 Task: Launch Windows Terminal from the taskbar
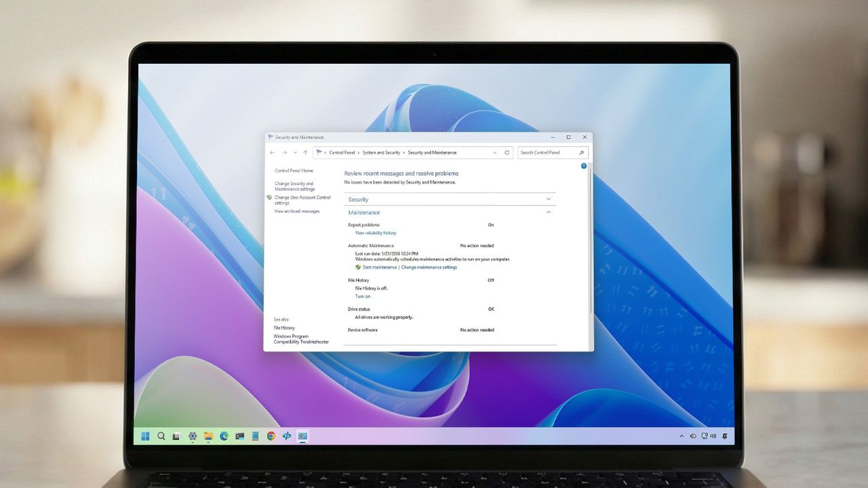pos(239,436)
